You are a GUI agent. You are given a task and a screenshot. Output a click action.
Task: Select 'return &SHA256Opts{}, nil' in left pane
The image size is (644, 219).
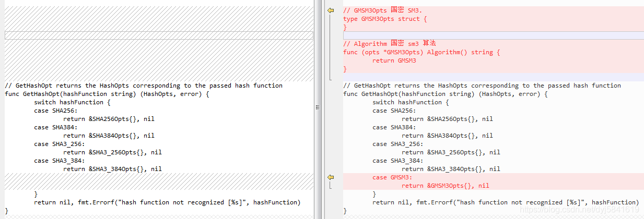(x=109, y=119)
